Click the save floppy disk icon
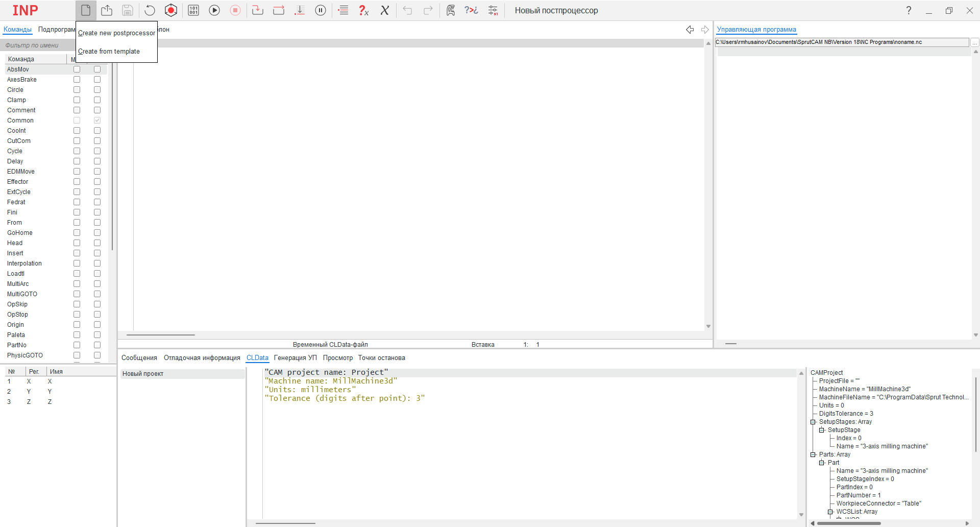 (128, 10)
